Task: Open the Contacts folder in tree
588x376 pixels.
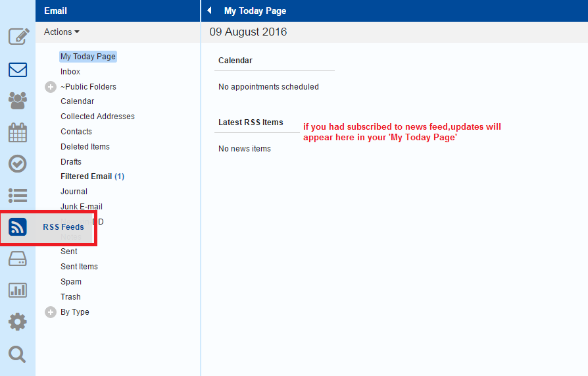Action: point(76,132)
